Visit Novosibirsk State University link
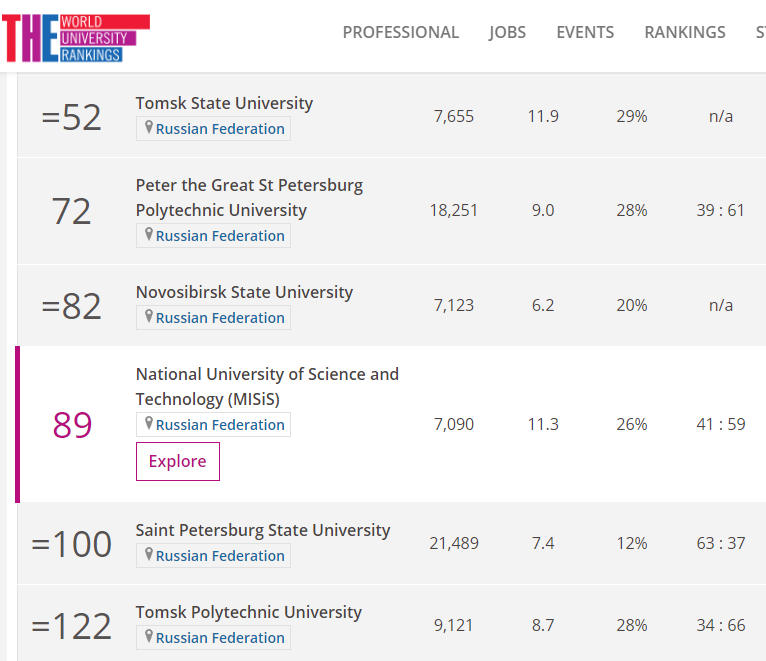The width and height of the screenshot is (766, 661). (x=244, y=292)
